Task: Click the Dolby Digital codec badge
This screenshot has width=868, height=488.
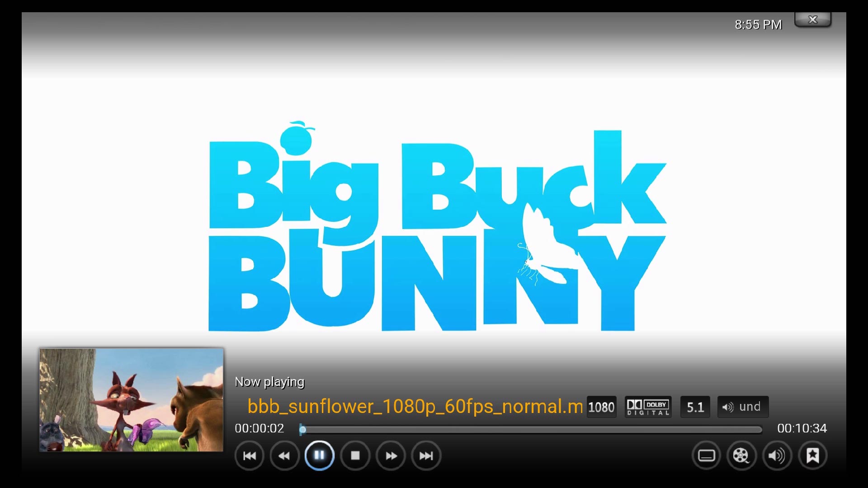Action: 648,407
